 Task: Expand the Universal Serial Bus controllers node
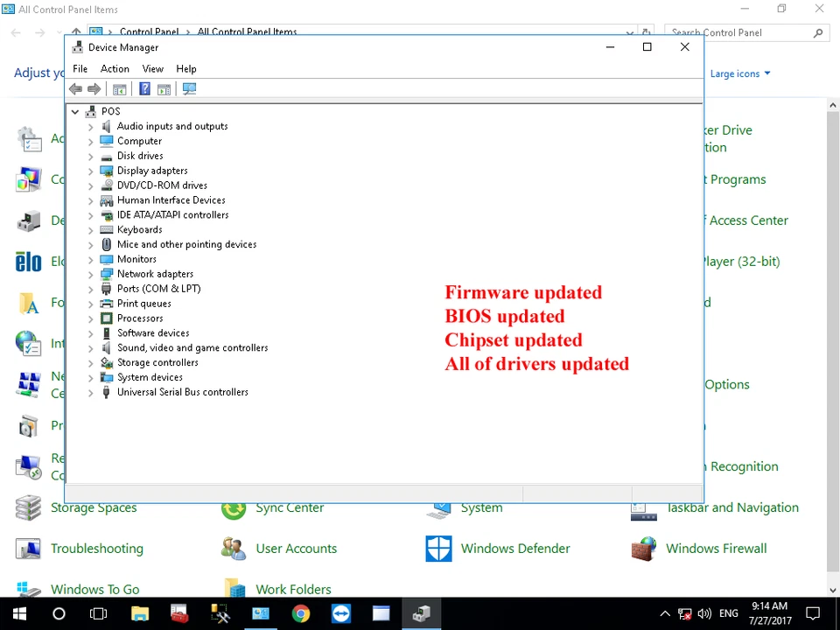click(90, 392)
